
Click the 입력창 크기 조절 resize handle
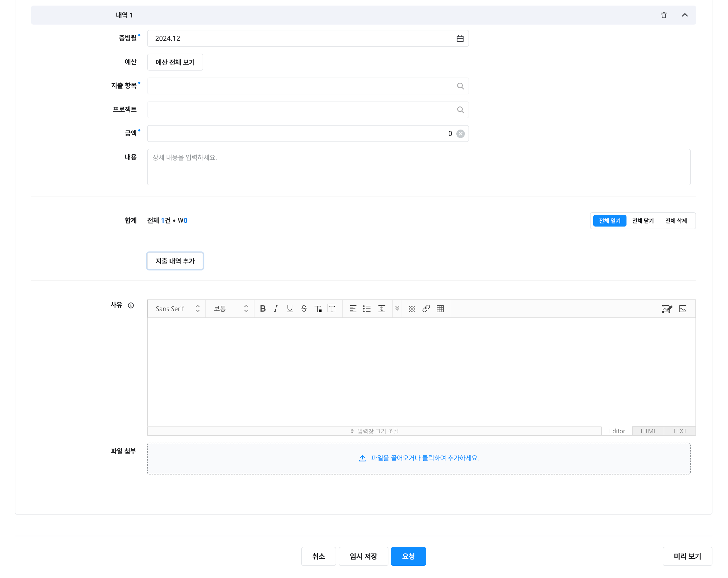[374, 431]
